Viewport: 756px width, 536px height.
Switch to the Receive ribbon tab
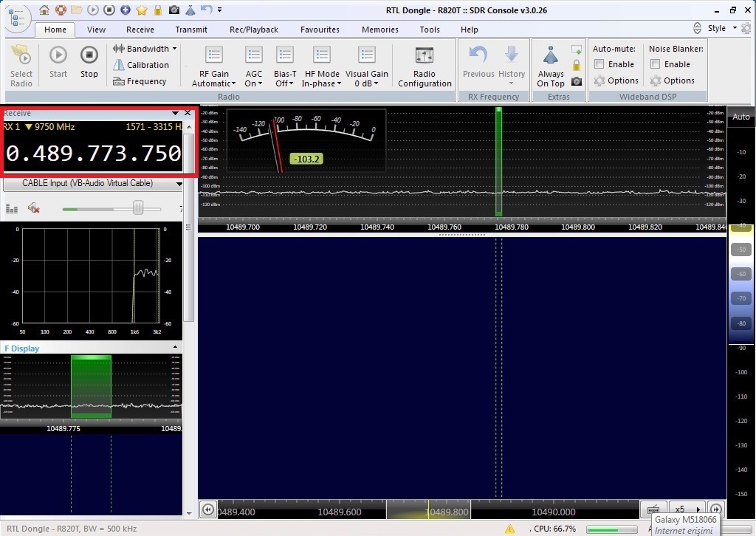[x=140, y=30]
